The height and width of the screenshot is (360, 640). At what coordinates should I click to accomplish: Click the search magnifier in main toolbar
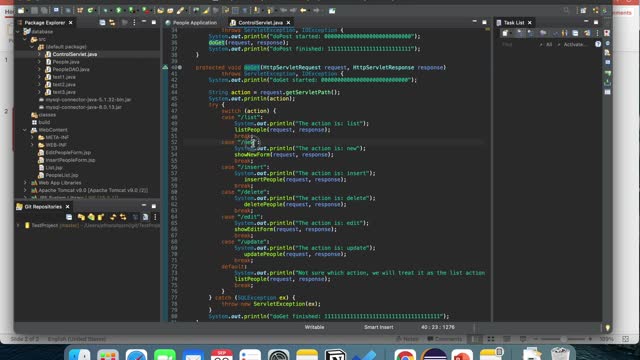(x=566, y=10)
